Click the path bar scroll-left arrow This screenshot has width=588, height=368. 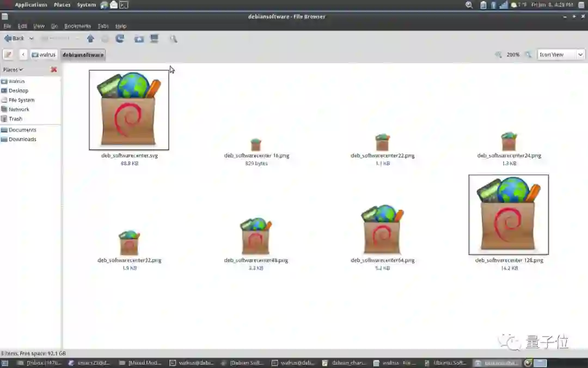click(x=23, y=55)
